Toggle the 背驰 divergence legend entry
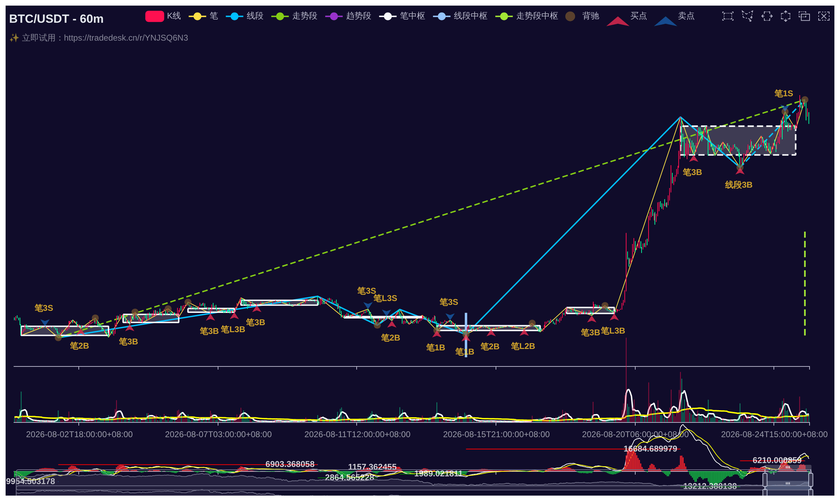 582,16
